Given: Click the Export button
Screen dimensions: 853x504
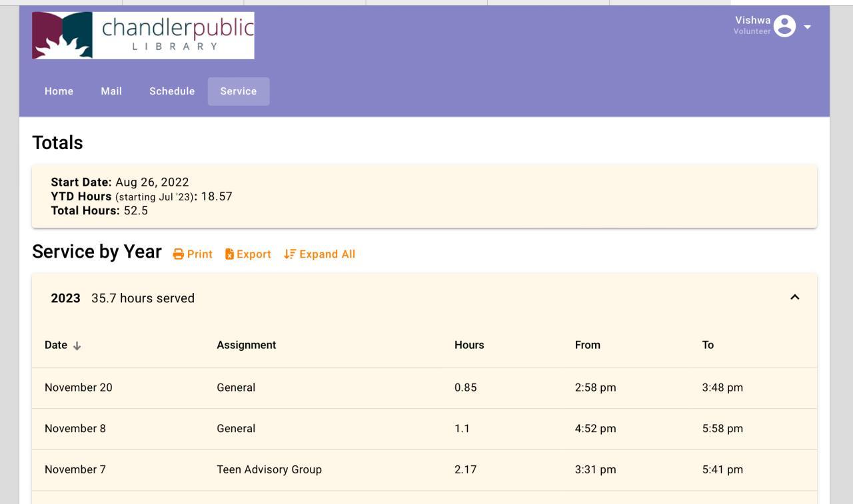Looking at the screenshot, I should [248, 254].
